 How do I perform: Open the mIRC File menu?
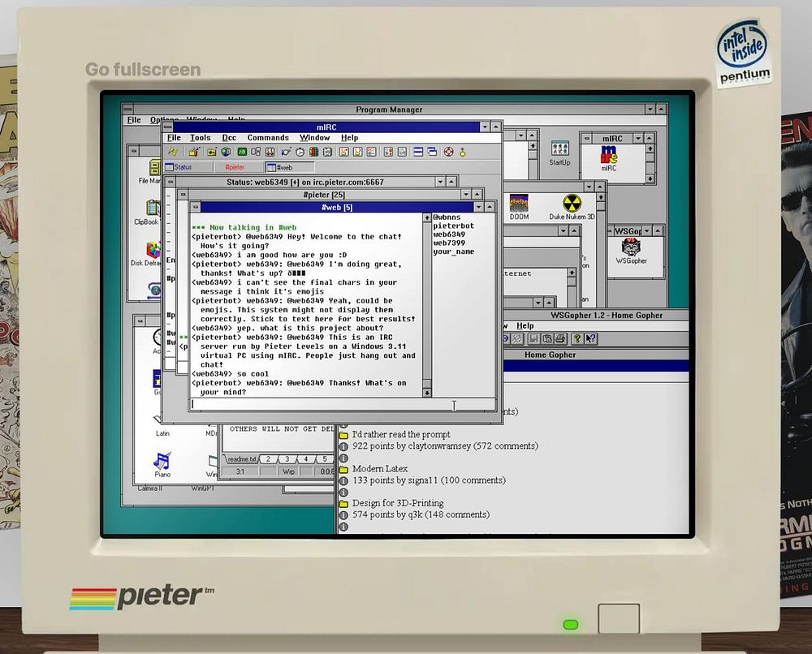coord(174,138)
